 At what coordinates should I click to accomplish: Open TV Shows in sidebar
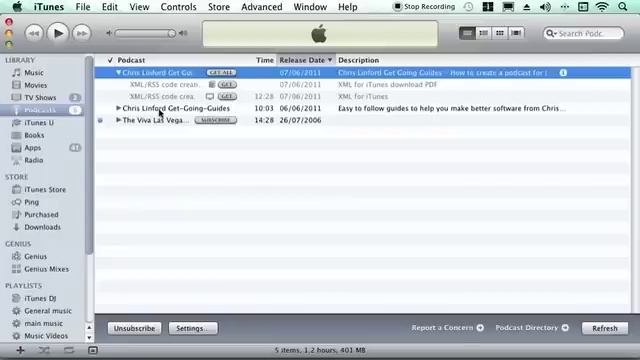tap(40, 98)
